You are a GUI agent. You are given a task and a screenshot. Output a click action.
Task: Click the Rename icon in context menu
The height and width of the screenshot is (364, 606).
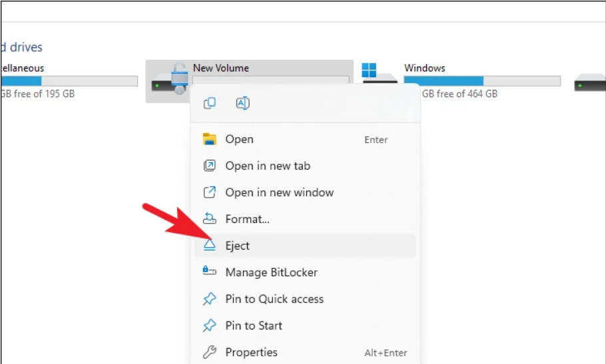242,103
